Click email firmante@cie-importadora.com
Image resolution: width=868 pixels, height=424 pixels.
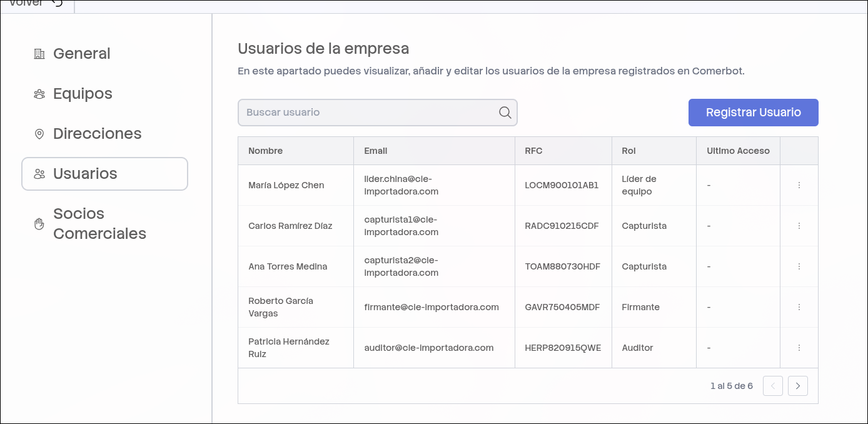click(x=431, y=307)
